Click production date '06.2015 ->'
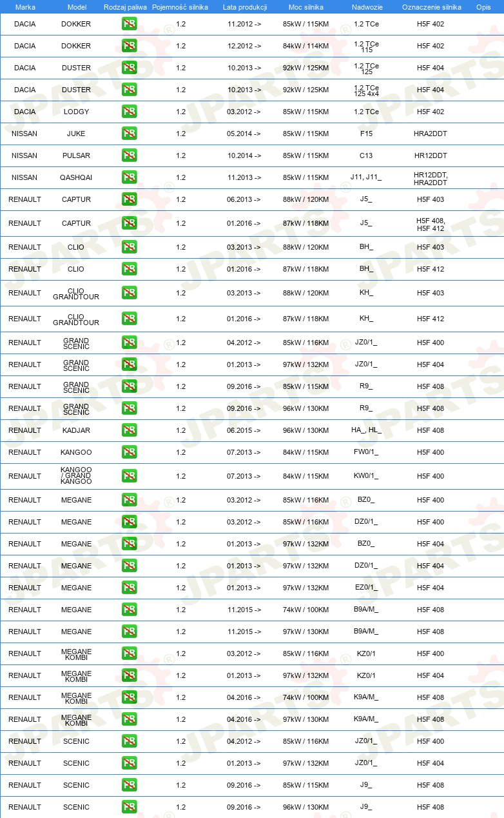The height and width of the screenshot is (818, 504). pyautogui.click(x=244, y=430)
